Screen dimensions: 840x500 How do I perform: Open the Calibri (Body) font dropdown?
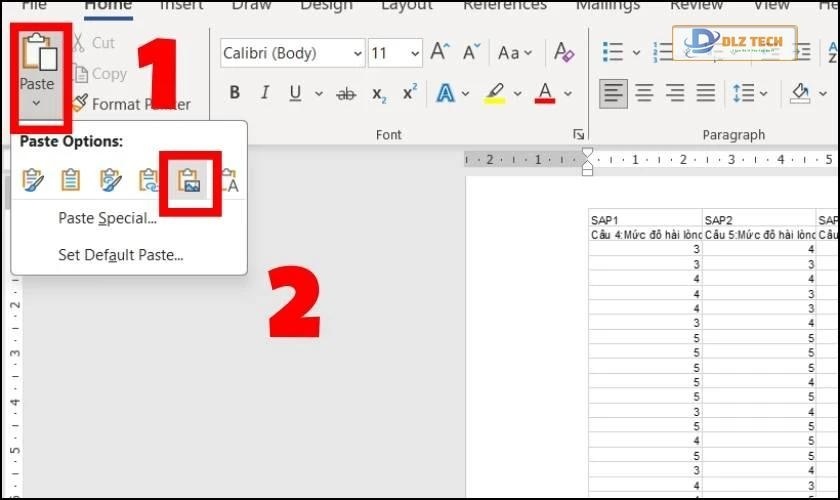click(x=357, y=53)
